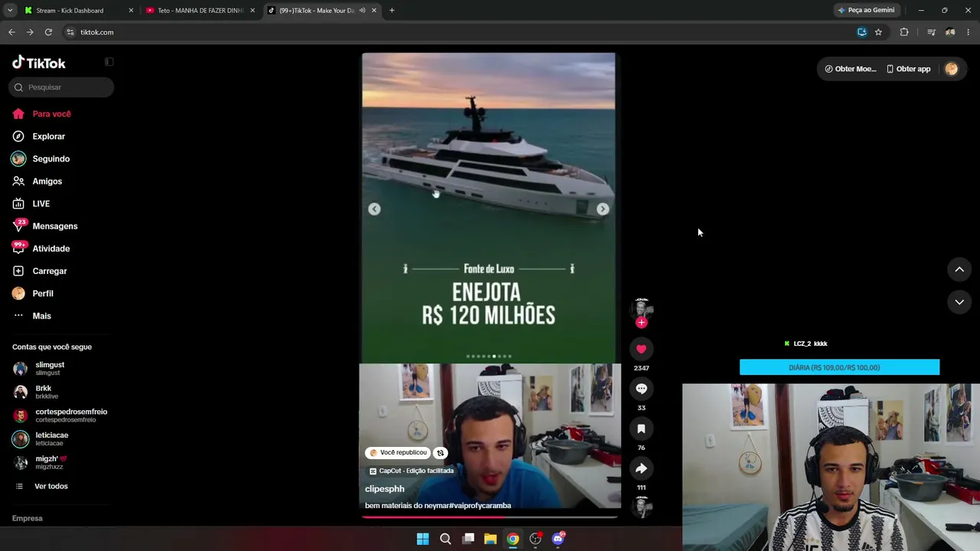Close the Kick Dashboard tab
Viewport: 980px width, 551px height.
(x=131, y=11)
